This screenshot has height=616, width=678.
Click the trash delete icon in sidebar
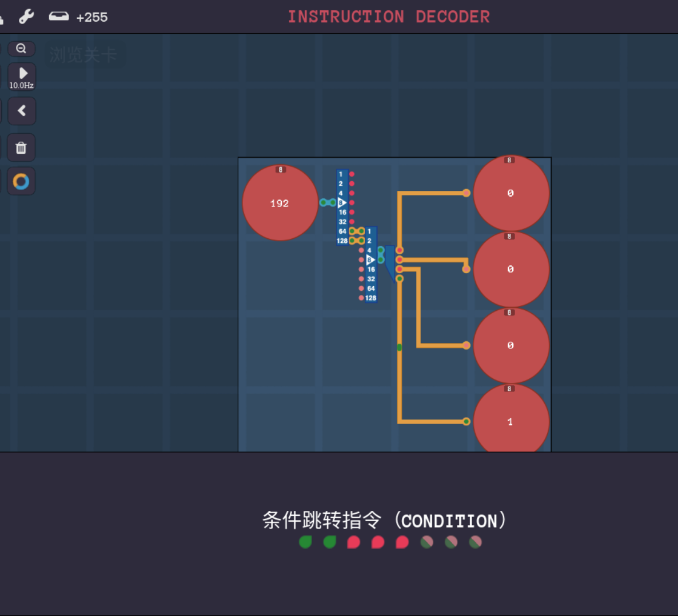[21, 147]
